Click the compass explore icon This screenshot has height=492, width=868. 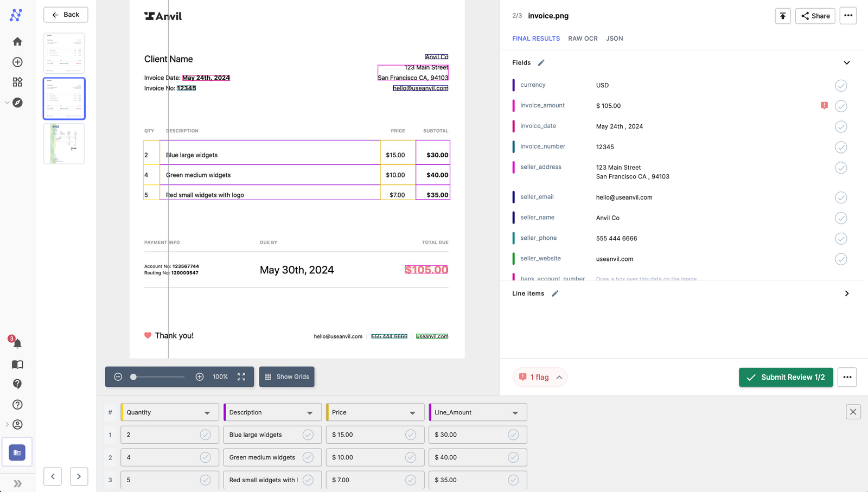tap(17, 103)
